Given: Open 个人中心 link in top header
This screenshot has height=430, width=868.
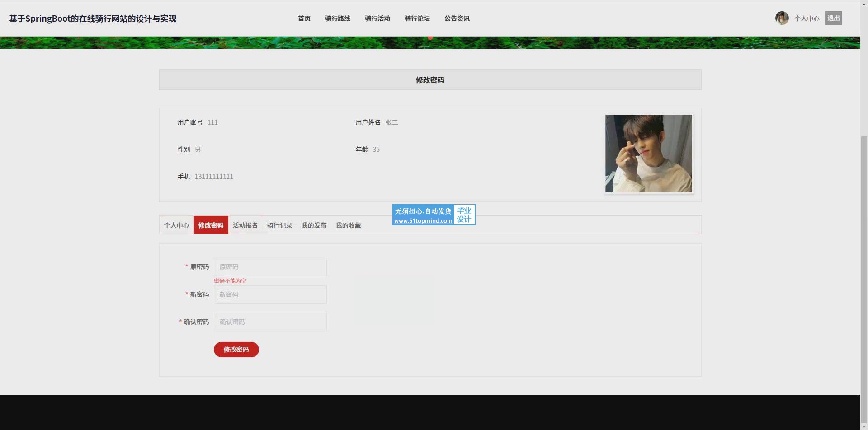Looking at the screenshot, I should 807,19.
